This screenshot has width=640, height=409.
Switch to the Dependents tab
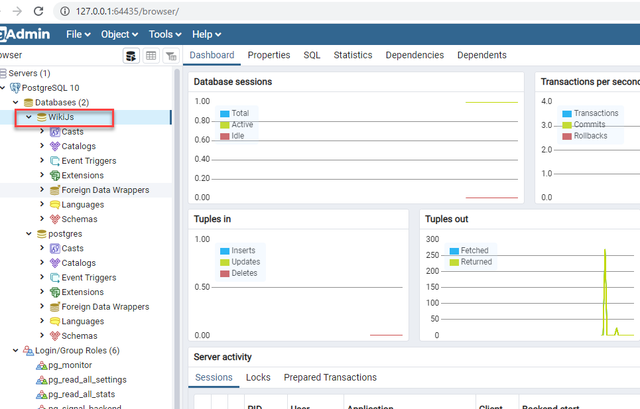point(482,55)
